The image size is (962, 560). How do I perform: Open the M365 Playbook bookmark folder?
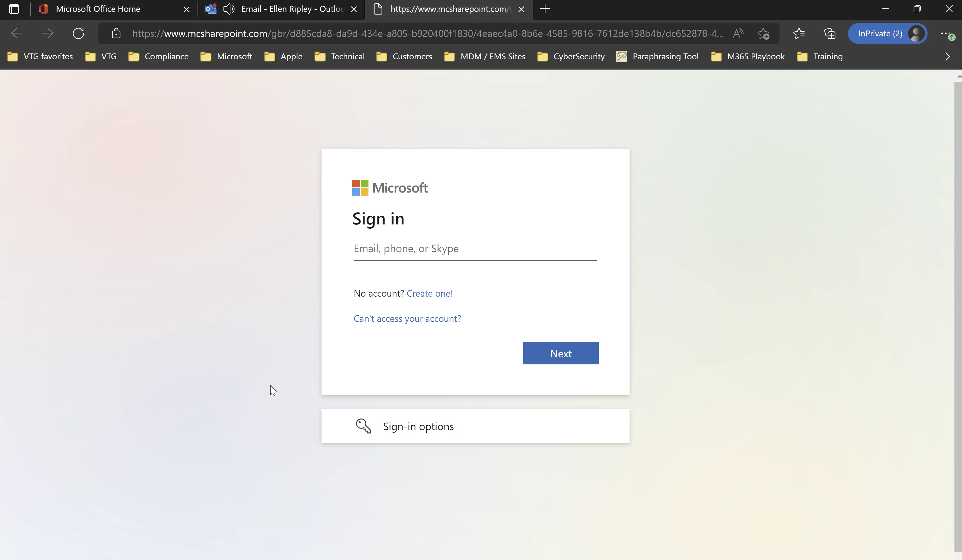click(x=748, y=57)
